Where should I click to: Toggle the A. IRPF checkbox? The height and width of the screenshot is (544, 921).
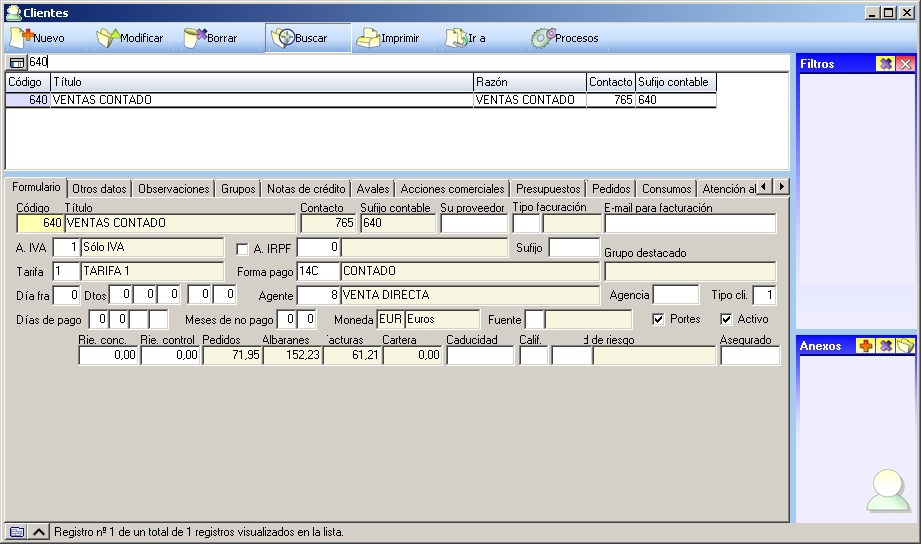click(242, 249)
